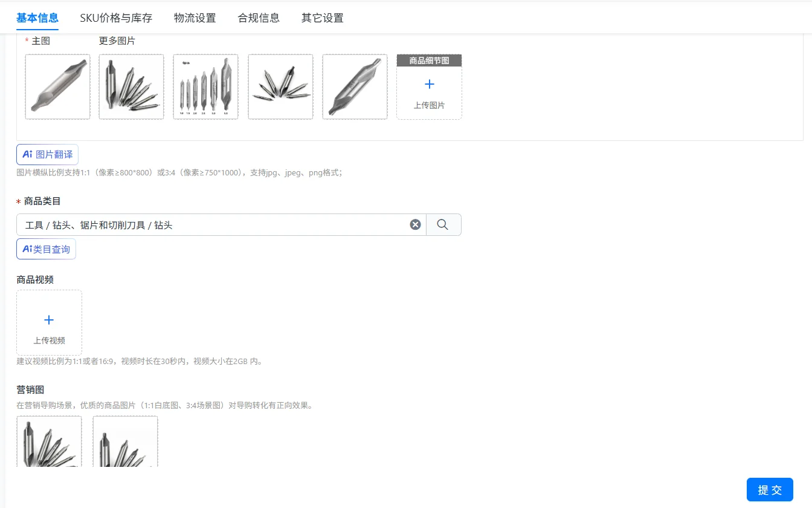The width and height of the screenshot is (812, 508).
Task: Open the 其它设置 tab
Action: (x=323, y=18)
